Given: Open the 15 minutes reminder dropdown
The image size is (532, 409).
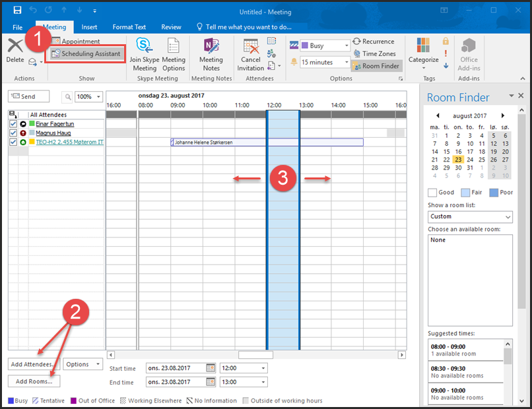Looking at the screenshot, I should (x=347, y=63).
